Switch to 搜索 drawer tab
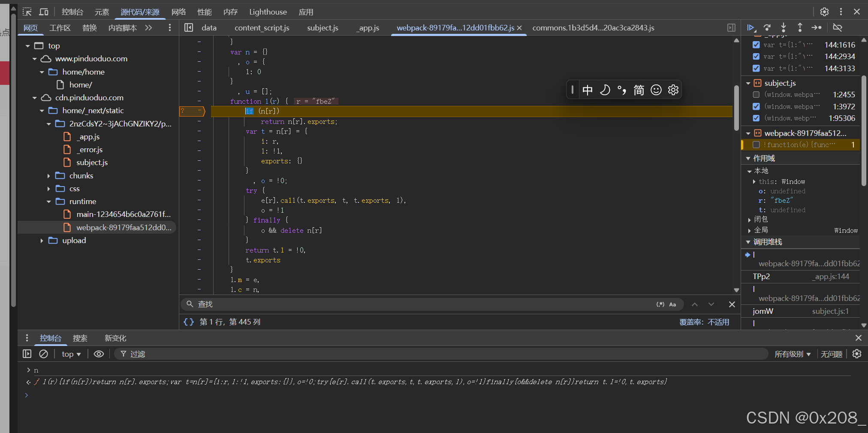This screenshot has width=868, height=433. click(80, 338)
